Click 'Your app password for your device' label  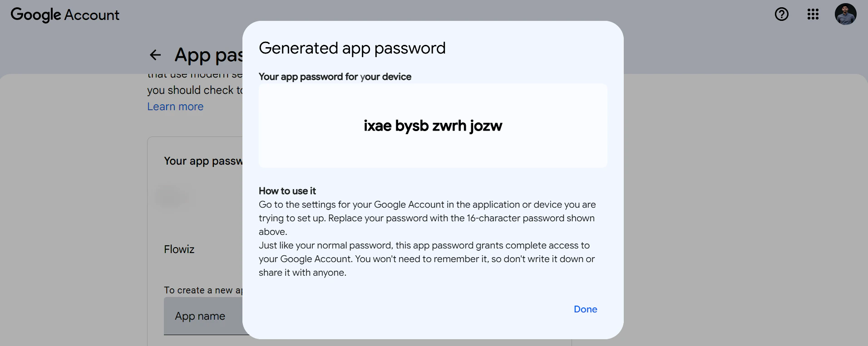tap(335, 77)
